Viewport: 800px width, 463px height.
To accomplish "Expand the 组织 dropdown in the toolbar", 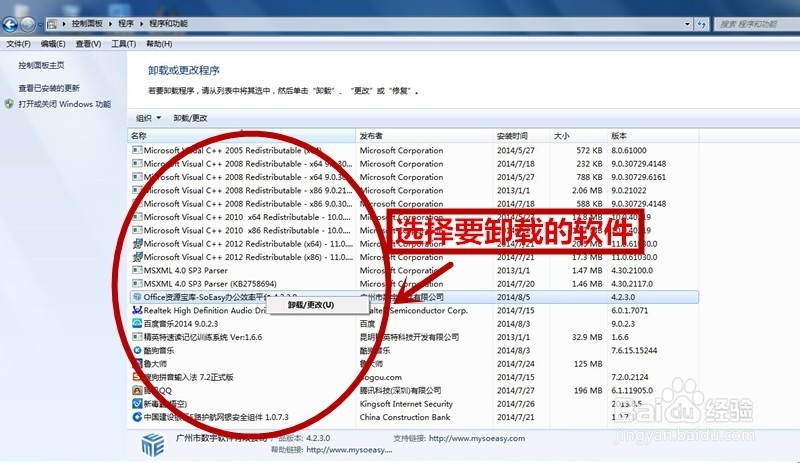I will point(148,118).
